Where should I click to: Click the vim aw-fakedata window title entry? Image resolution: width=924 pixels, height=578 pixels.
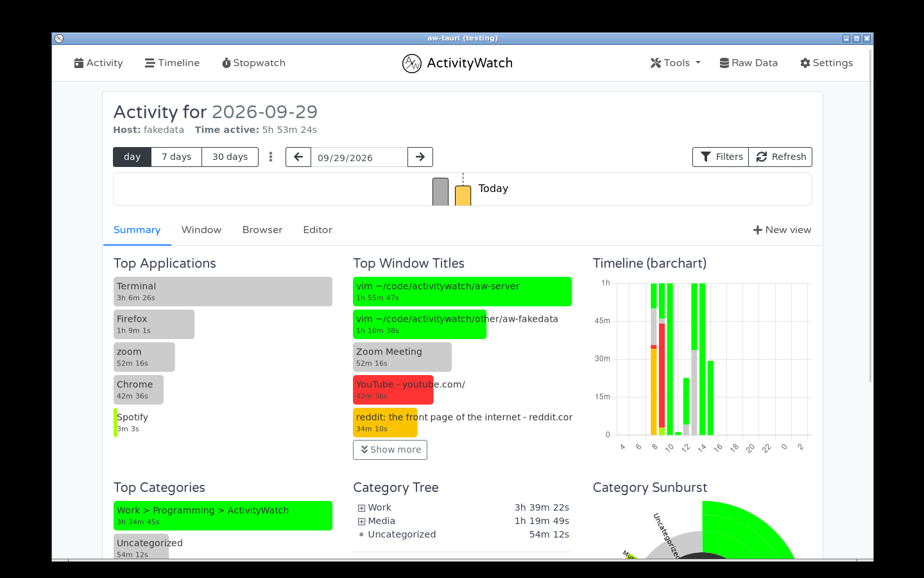456,324
